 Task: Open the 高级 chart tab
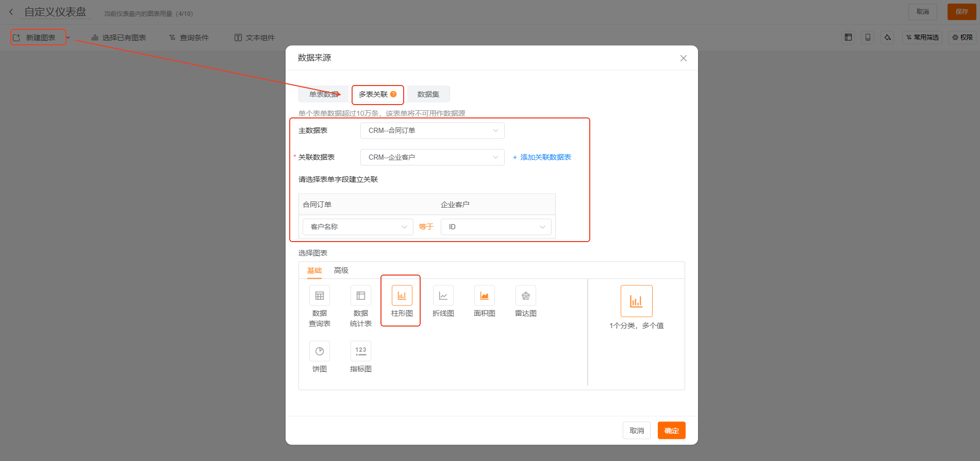pos(341,270)
